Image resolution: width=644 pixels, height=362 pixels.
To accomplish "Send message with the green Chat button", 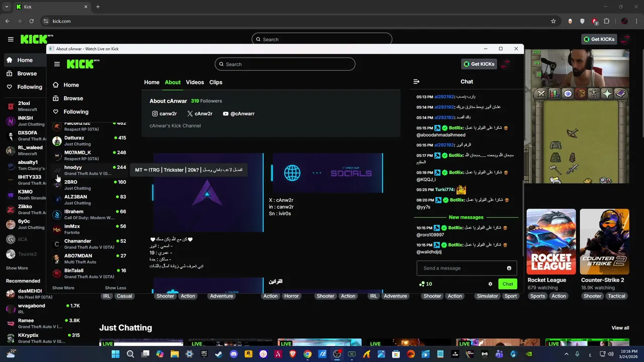I will click(508, 284).
